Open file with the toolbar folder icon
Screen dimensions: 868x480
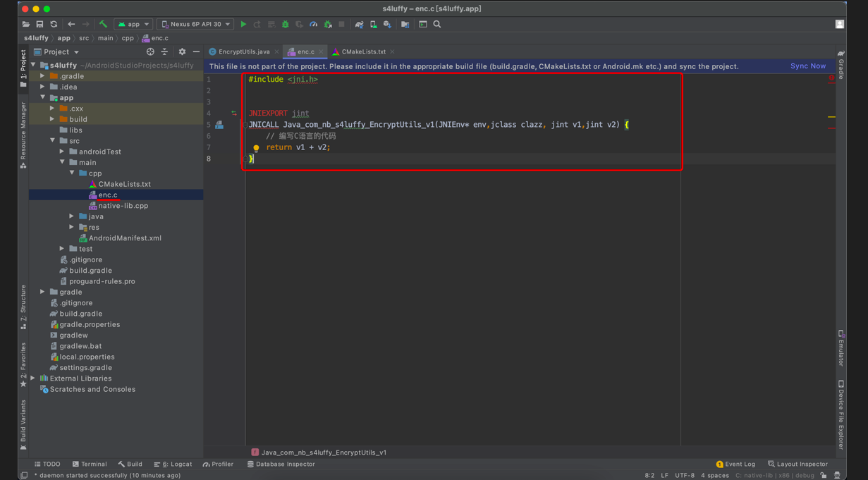[x=26, y=24]
